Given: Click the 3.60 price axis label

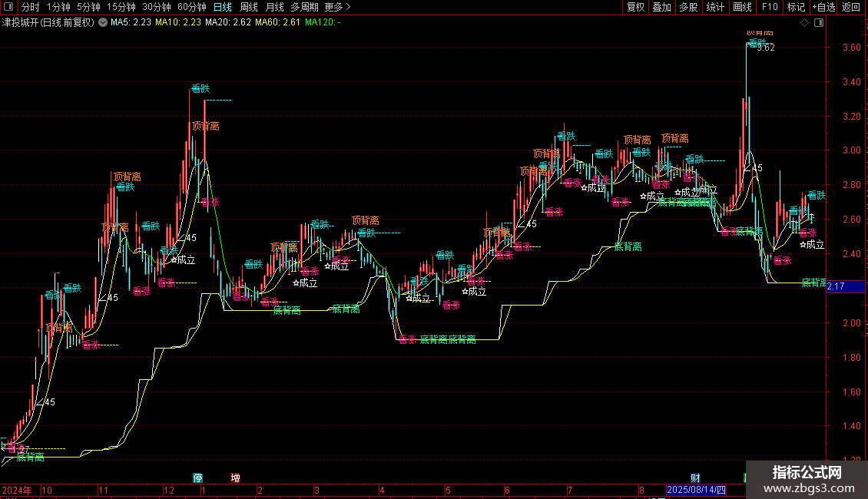Looking at the screenshot, I should click(x=851, y=48).
